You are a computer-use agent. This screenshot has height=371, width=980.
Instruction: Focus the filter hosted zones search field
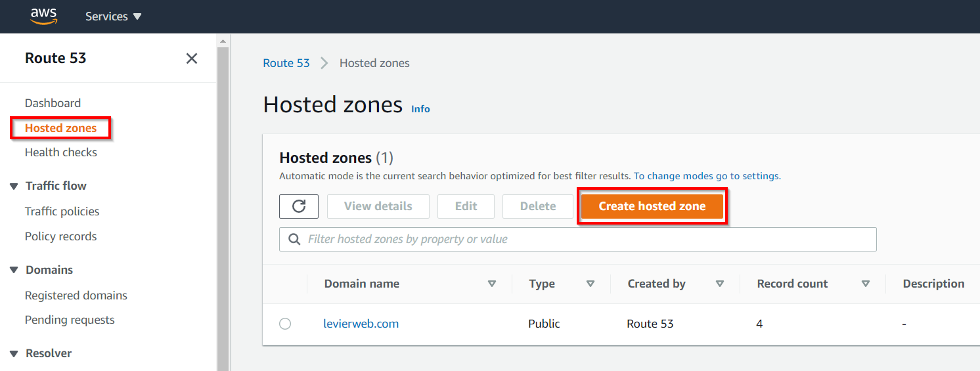578,239
